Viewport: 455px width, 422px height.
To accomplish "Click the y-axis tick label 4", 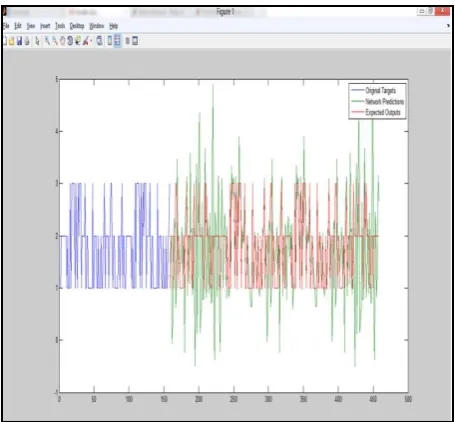I will tap(57, 131).
